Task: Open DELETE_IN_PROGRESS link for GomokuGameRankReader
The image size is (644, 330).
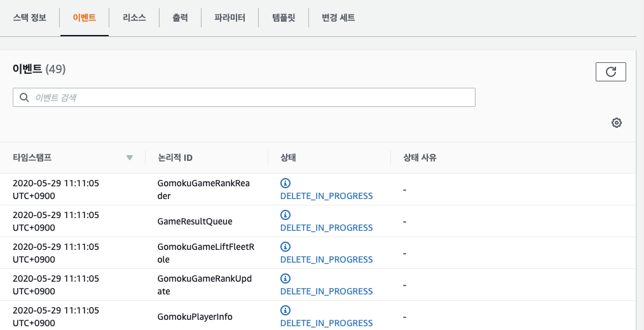Action: pyautogui.click(x=327, y=196)
